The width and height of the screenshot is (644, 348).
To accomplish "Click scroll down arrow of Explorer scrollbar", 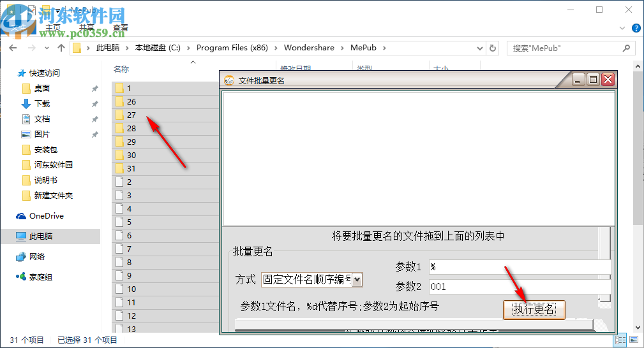I will click(638, 328).
